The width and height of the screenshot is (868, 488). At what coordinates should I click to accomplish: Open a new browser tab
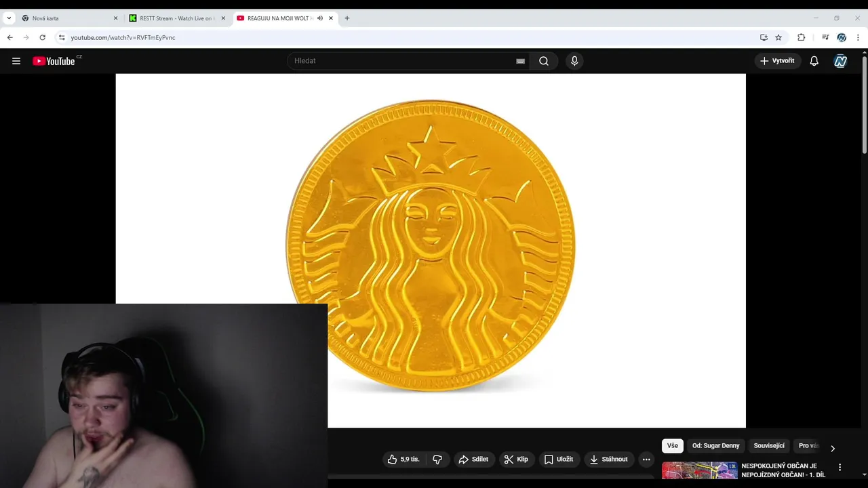347,18
